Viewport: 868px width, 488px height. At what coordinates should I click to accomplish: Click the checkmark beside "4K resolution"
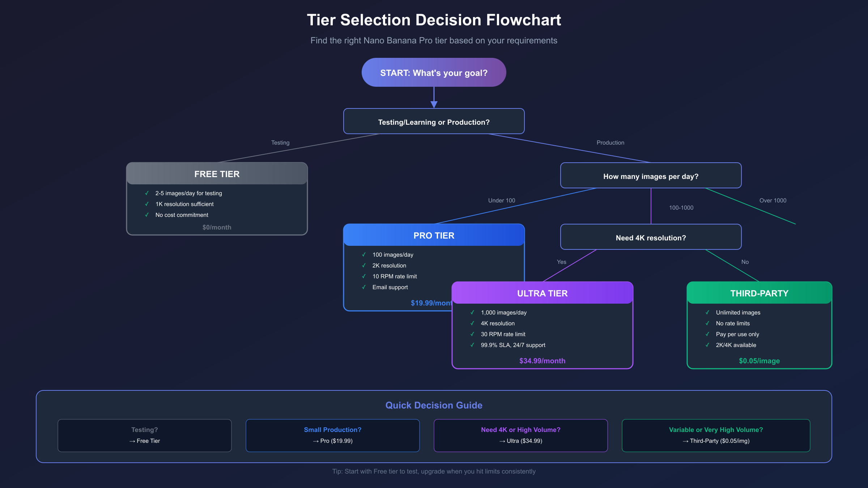click(472, 323)
